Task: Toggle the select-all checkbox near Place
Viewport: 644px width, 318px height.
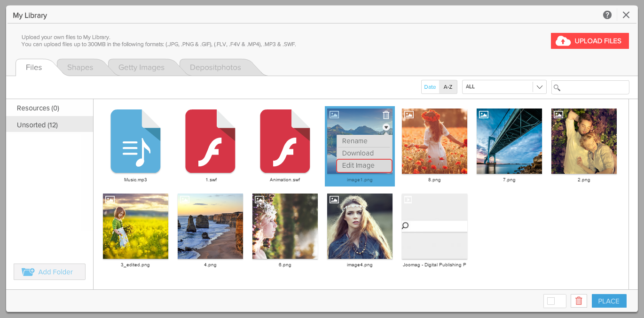Action: click(x=551, y=301)
